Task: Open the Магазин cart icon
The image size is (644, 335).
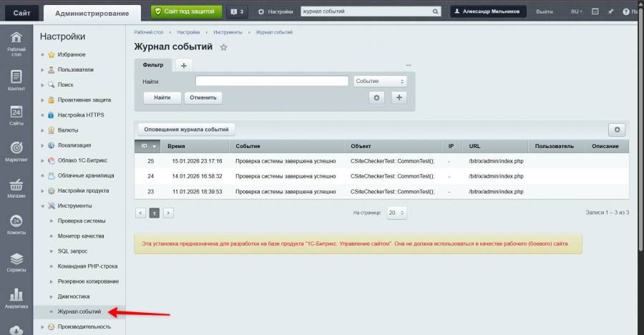Action: [16, 188]
